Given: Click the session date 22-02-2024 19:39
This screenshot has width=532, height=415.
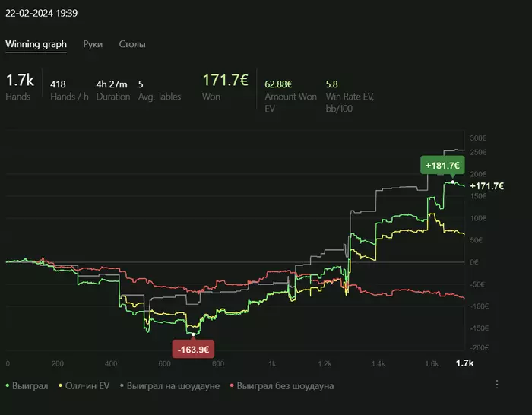Looking at the screenshot, I should [x=41, y=13].
